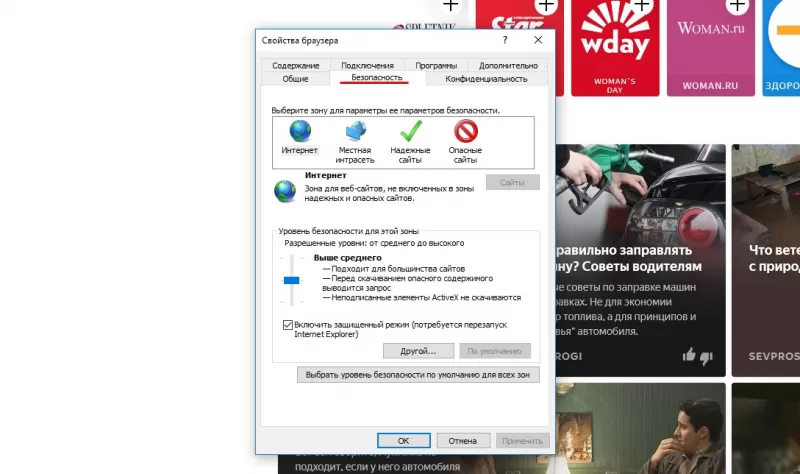Click large globe icon beside Интернет description
This screenshot has height=474, width=800.
click(x=285, y=191)
